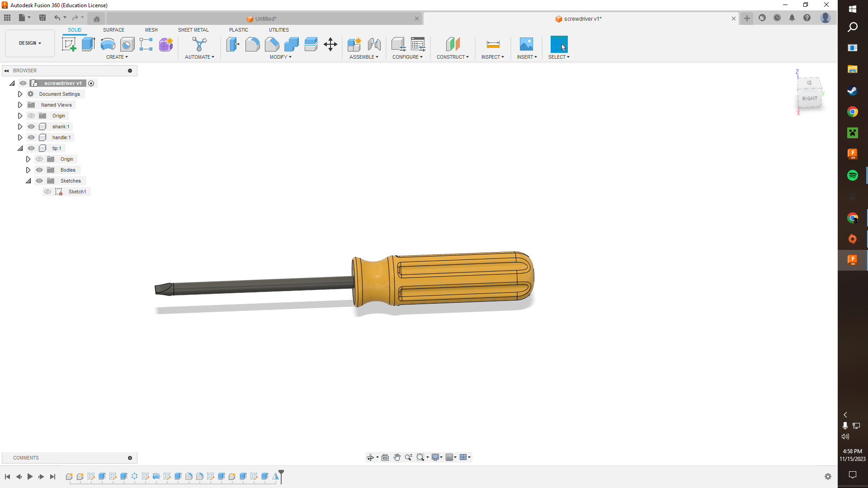
Task: Activate the Move/Copy tool
Action: click(330, 44)
